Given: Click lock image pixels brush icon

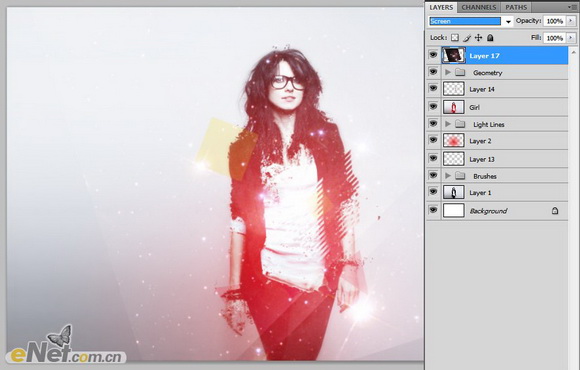Looking at the screenshot, I should (x=467, y=38).
